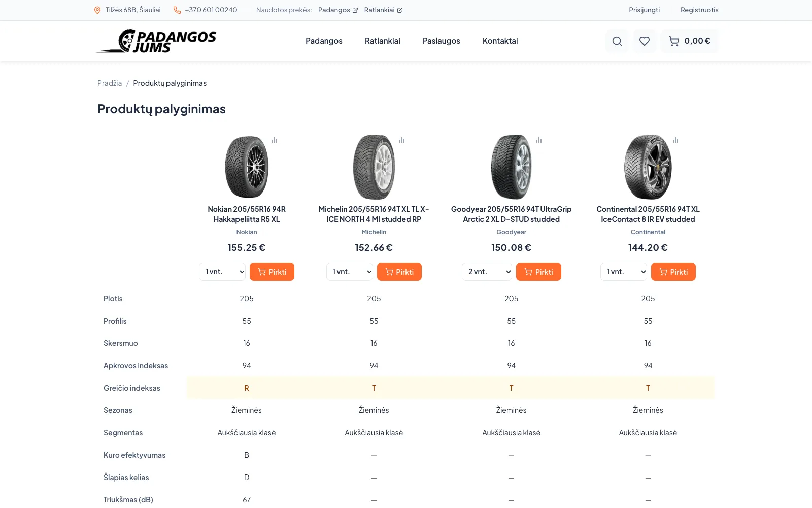
Task: Open Paslaugos navigation item
Action: [x=442, y=41]
